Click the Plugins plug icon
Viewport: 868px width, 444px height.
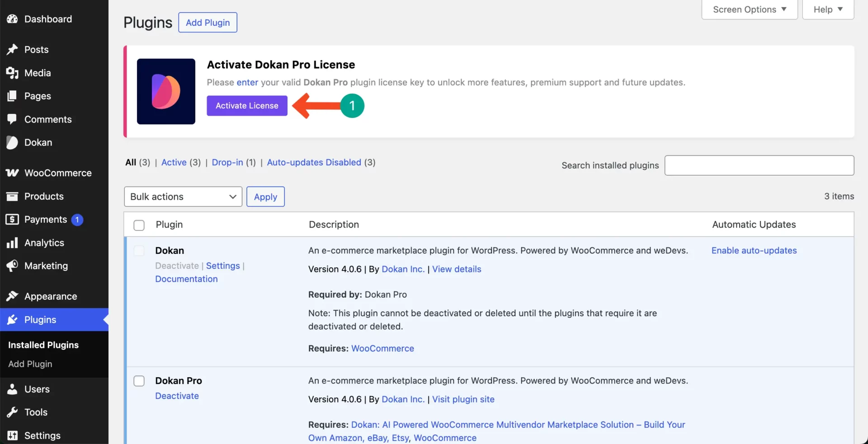coord(12,320)
